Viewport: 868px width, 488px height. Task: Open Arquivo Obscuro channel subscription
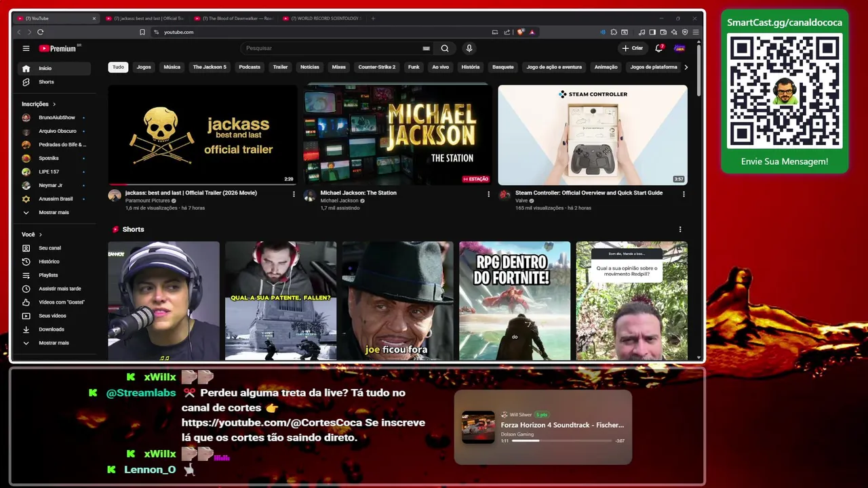(x=54, y=131)
